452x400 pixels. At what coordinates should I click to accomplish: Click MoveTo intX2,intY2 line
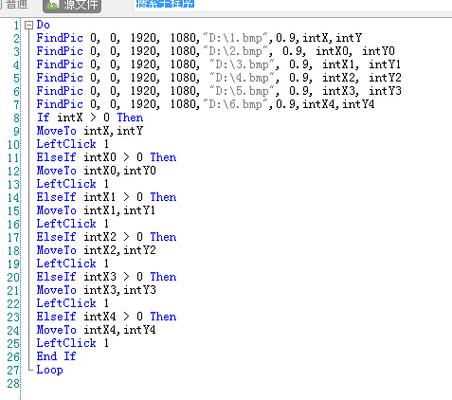[96, 250]
